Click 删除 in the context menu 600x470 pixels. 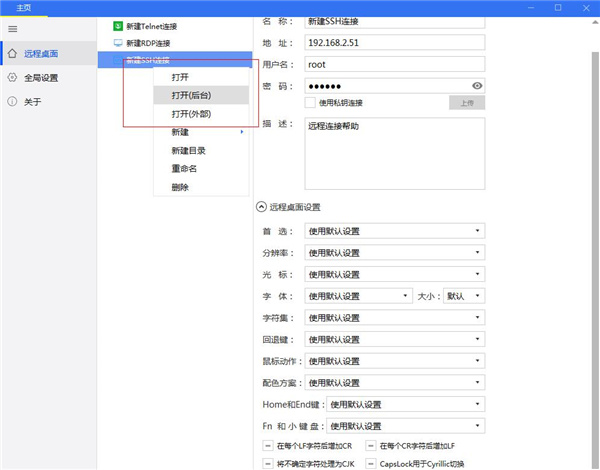180,187
